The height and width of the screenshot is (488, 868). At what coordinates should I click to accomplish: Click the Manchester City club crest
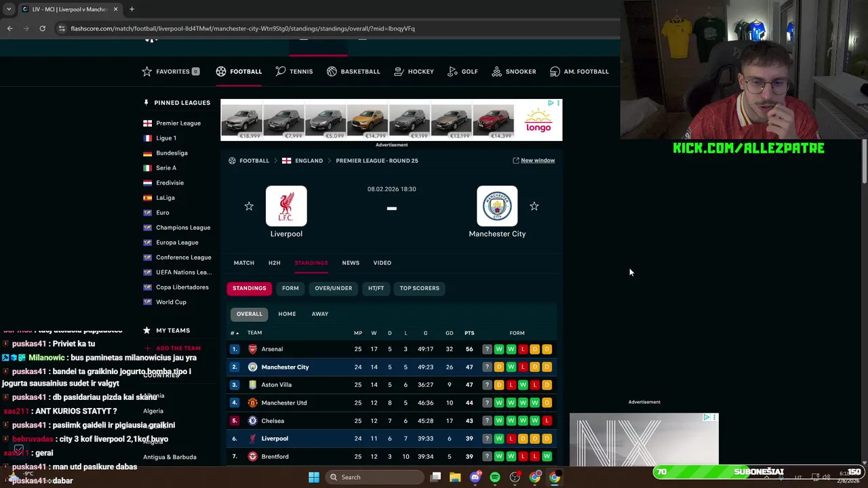(x=497, y=206)
